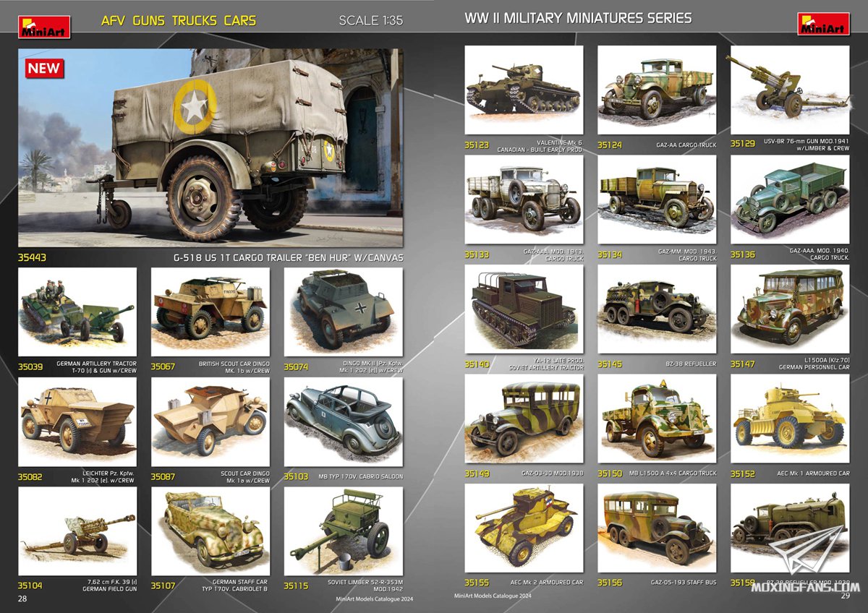
Task: Click the L1500A German personnel car image
Action: point(790,309)
